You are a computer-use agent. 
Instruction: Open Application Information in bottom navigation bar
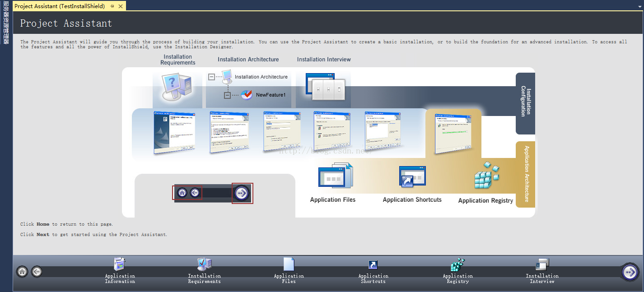(120, 271)
